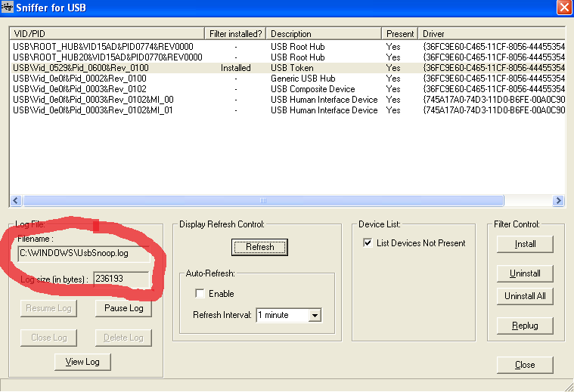Click the Install filter button

click(525, 244)
